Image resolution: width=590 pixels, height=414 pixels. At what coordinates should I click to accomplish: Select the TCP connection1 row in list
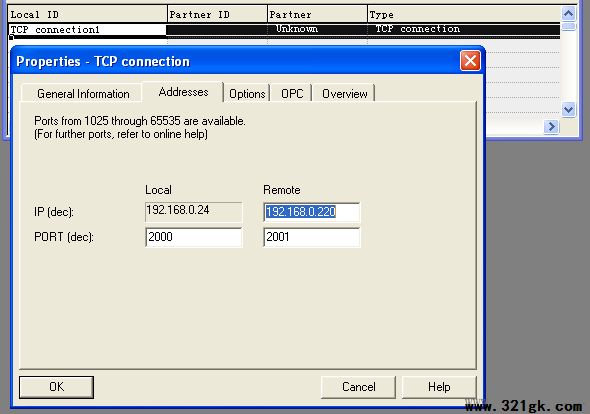pos(284,30)
